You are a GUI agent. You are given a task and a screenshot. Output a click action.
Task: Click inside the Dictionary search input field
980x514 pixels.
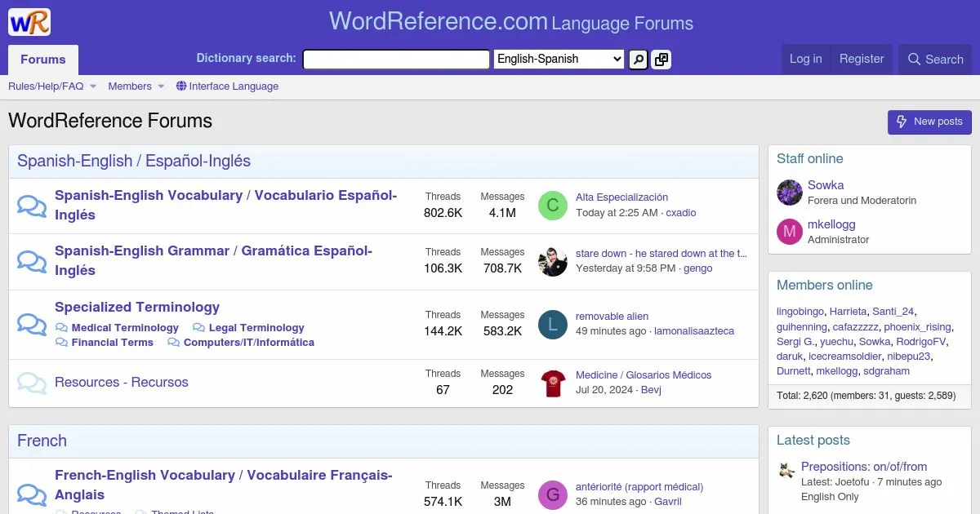[x=396, y=60]
